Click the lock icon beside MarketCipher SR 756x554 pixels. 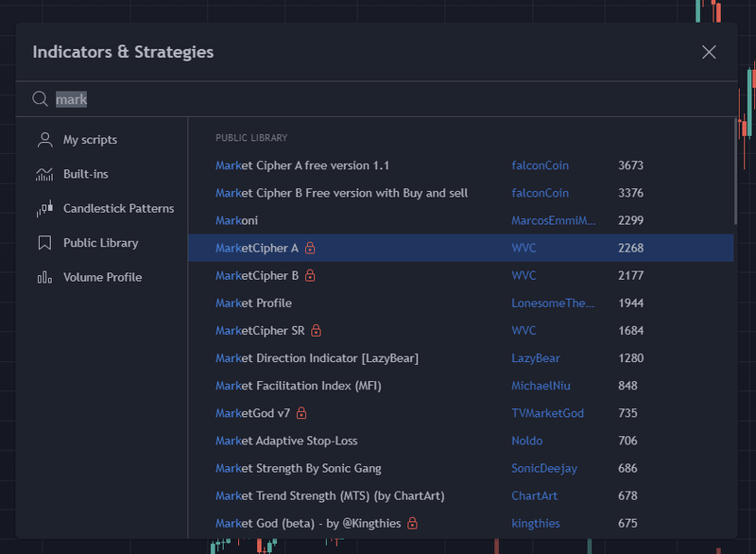coord(317,331)
